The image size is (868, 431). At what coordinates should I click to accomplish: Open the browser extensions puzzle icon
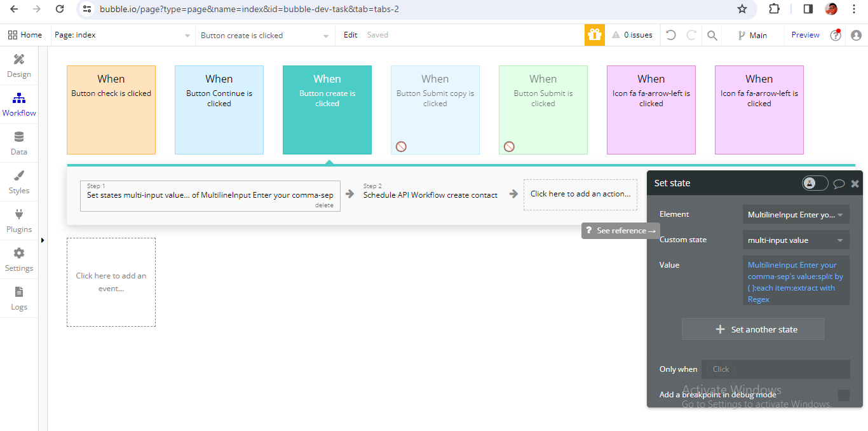click(774, 9)
